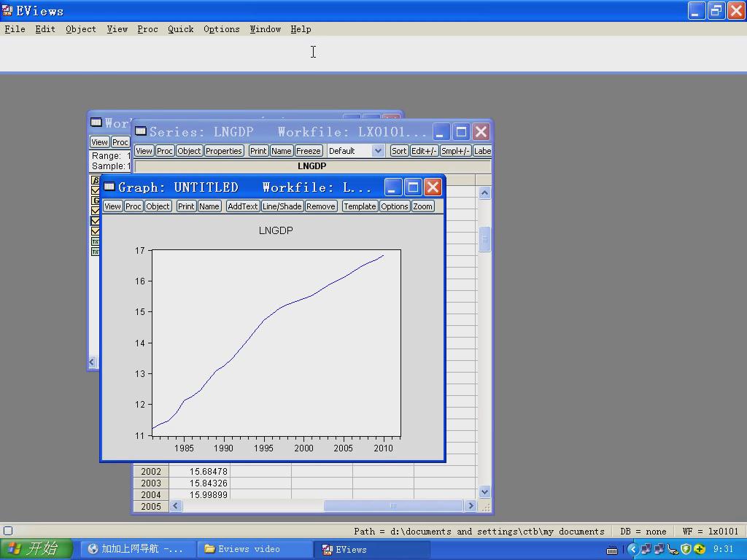This screenshot has width=747, height=560.
Task: Toggle Smpl+/- in Series toolbar
Action: (455, 151)
